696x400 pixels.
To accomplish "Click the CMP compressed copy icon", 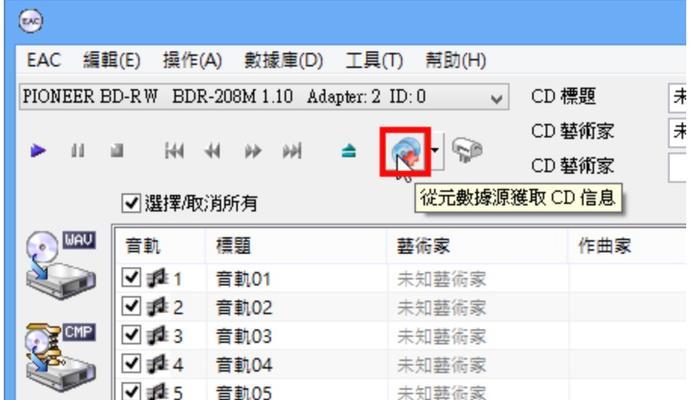I will [60, 356].
